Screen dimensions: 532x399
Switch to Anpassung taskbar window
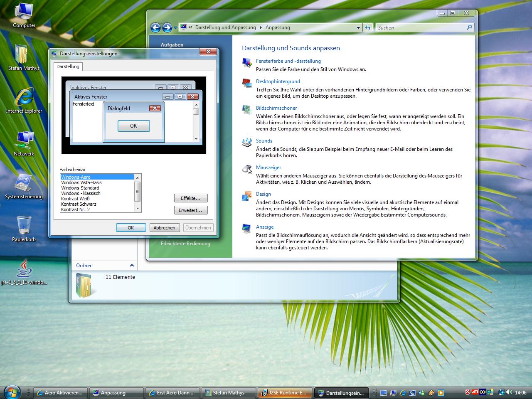(117, 393)
